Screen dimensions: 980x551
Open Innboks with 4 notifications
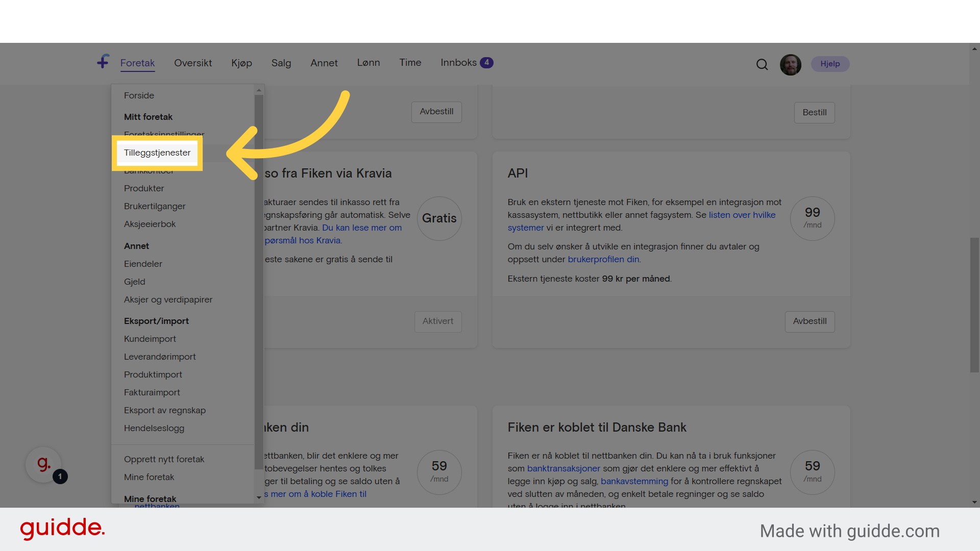(467, 62)
